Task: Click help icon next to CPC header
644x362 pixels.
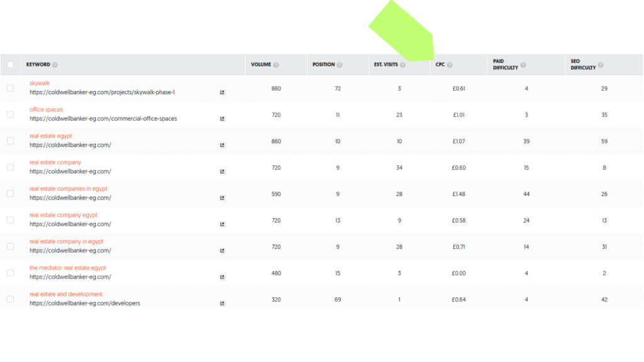Action: tap(450, 65)
